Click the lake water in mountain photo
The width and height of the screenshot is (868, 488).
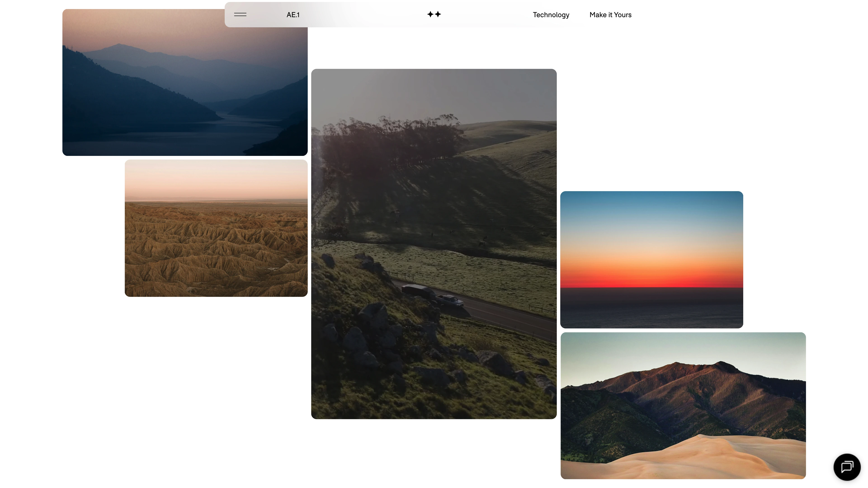click(x=202, y=138)
